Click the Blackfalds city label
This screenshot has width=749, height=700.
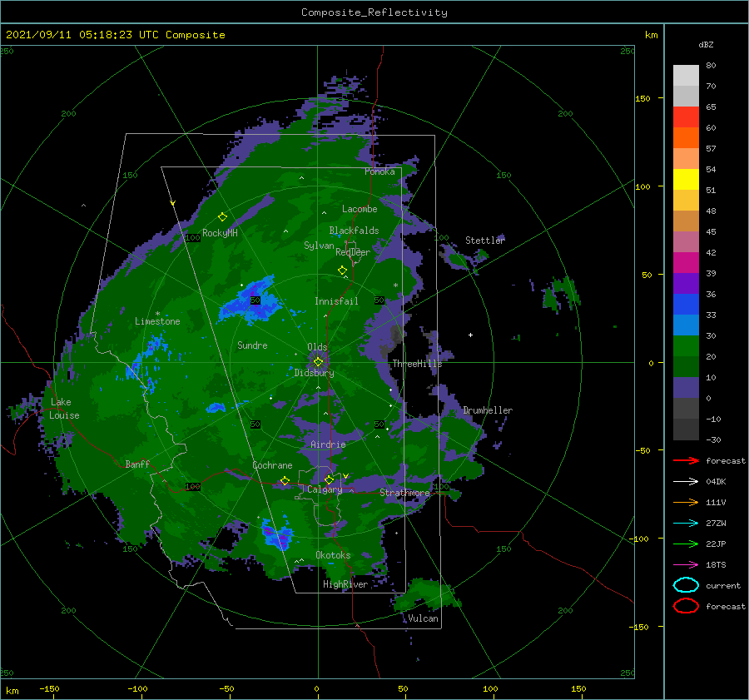354,231
